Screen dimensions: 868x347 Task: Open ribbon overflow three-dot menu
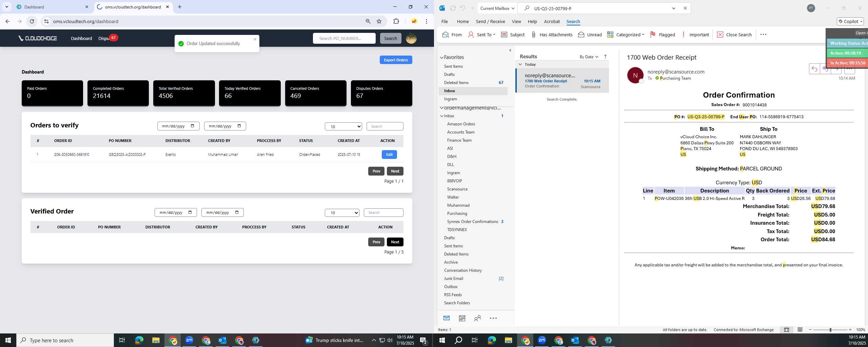tap(763, 35)
